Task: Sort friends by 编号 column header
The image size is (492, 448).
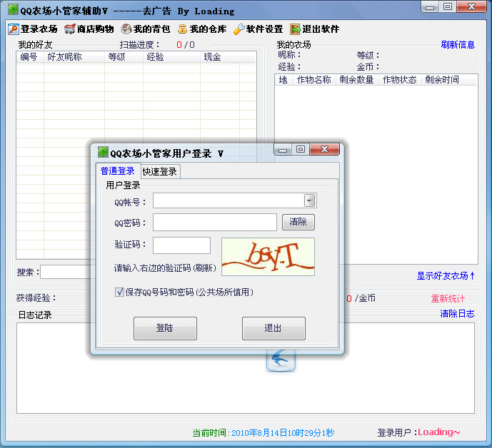Action: (x=30, y=57)
